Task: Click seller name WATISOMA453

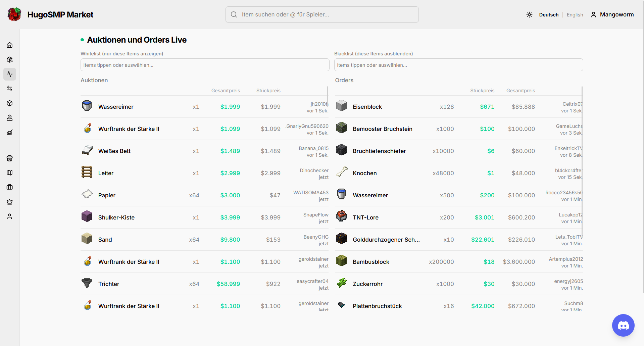Action: (311, 193)
